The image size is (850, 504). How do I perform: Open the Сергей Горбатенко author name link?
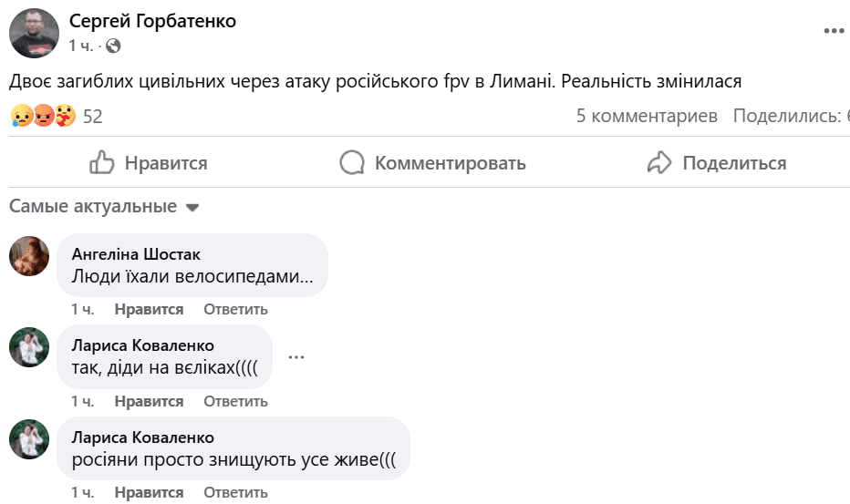click(152, 21)
